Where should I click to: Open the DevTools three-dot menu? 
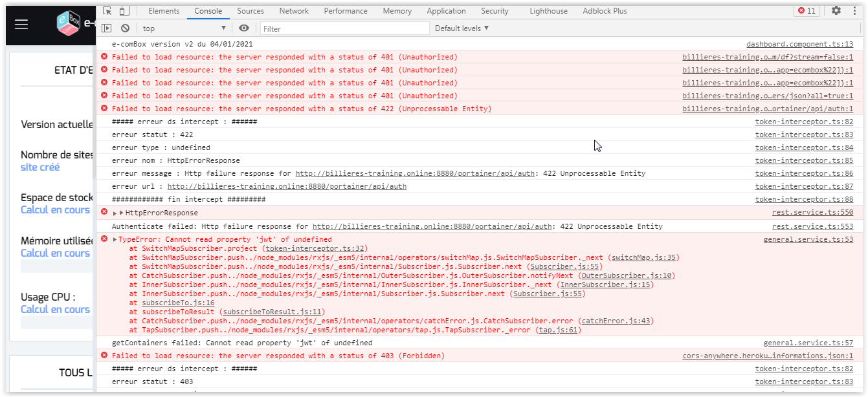tap(854, 11)
